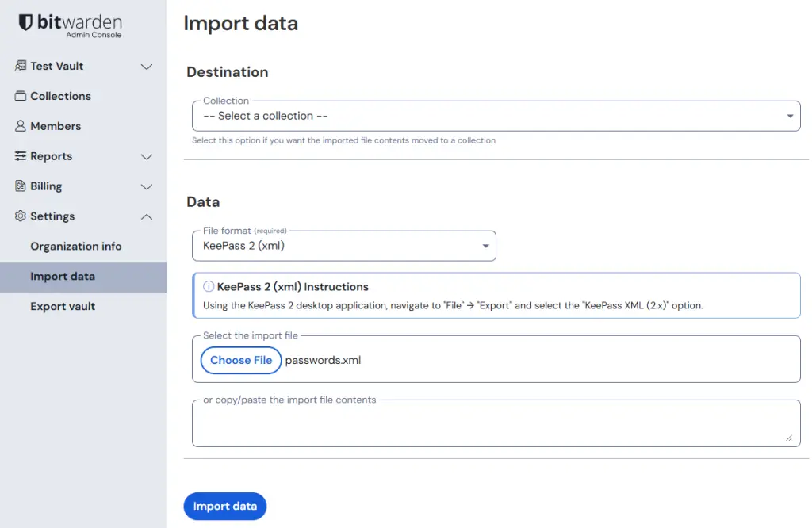Go to the Export vault page
Image resolution: width=812 pixels, height=528 pixels.
coord(63,307)
